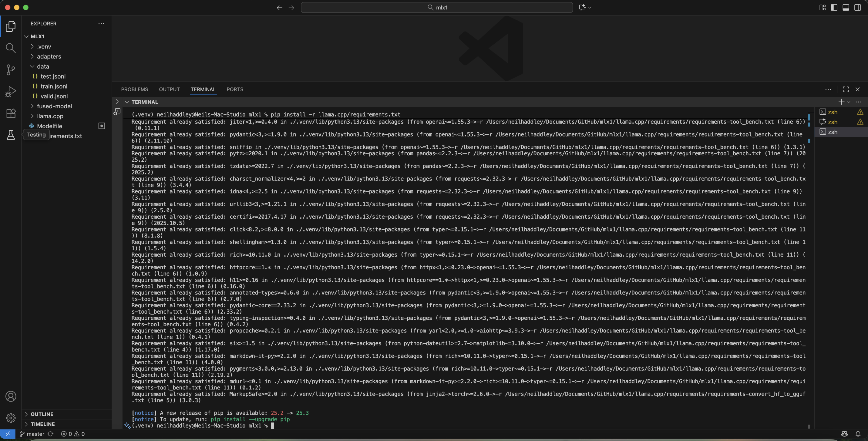The height and width of the screenshot is (441, 868).
Task: Toggle the secondary sidebar visibility
Action: click(x=858, y=7)
